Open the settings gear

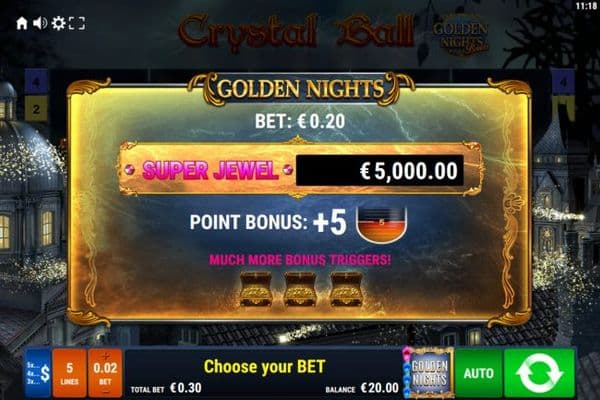click(x=59, y=23)
